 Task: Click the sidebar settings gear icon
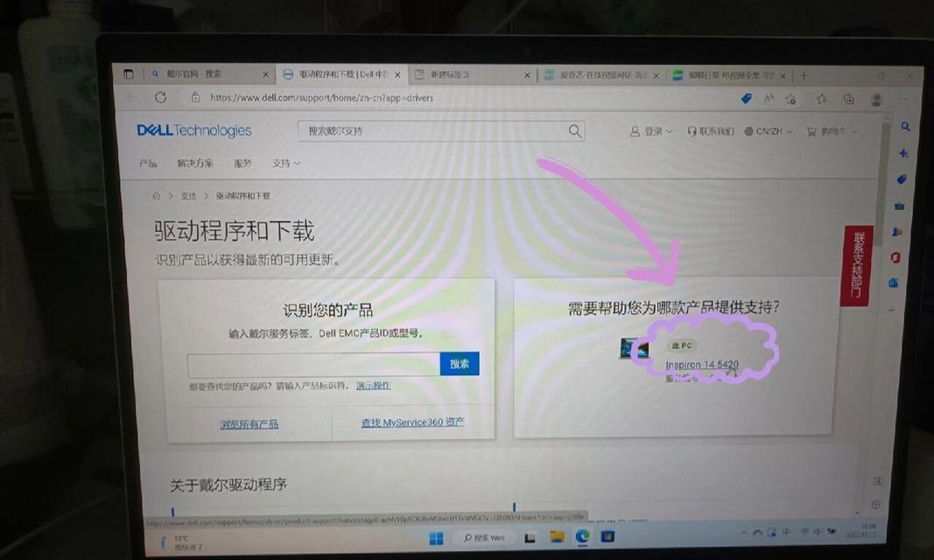pyautogui.click(x=875, y=505)
